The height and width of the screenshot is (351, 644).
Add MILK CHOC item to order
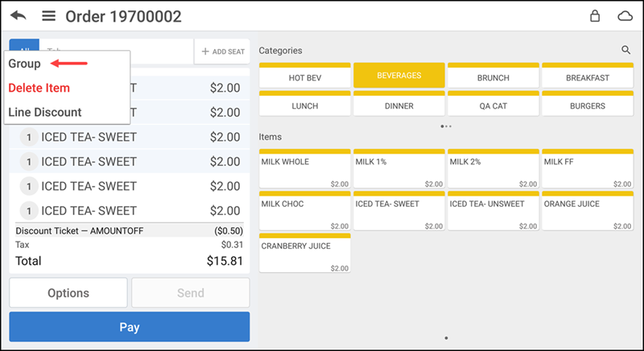[x=305, y=211]
